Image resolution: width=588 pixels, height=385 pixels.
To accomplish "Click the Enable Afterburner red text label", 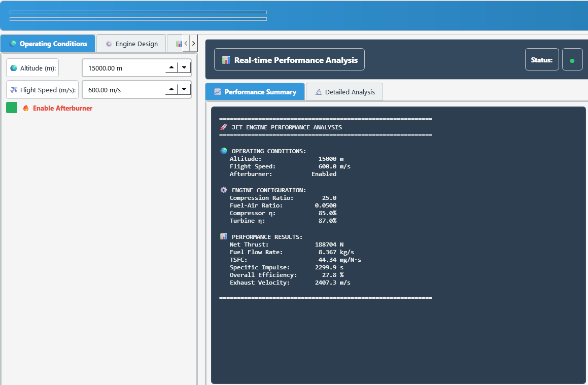I will pos(62,108).
